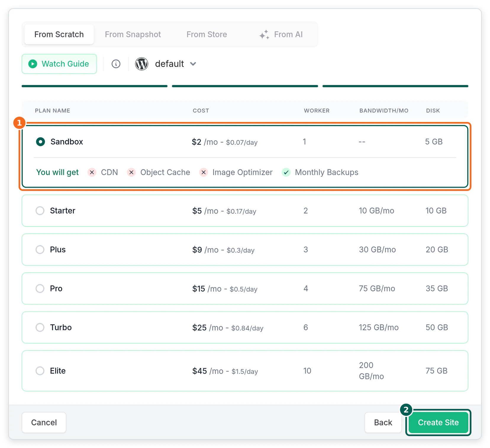The height and width of the screenshot is (448, 490).
Task: Click the WORKER column header
Action: pos(317,111)
